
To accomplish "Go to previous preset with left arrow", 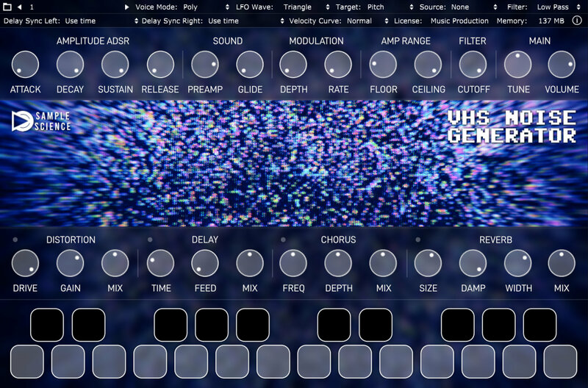I will coord(20,7).
